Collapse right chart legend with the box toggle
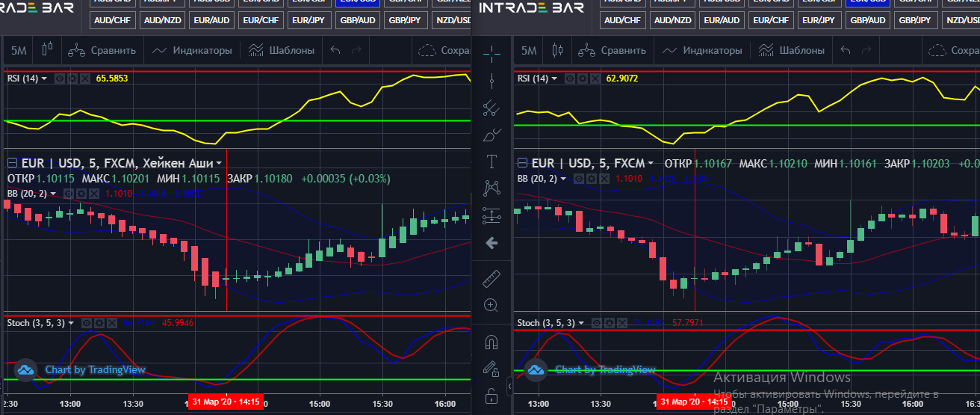The width and height of the screenshot is (980, 415). tap(521, 163)
